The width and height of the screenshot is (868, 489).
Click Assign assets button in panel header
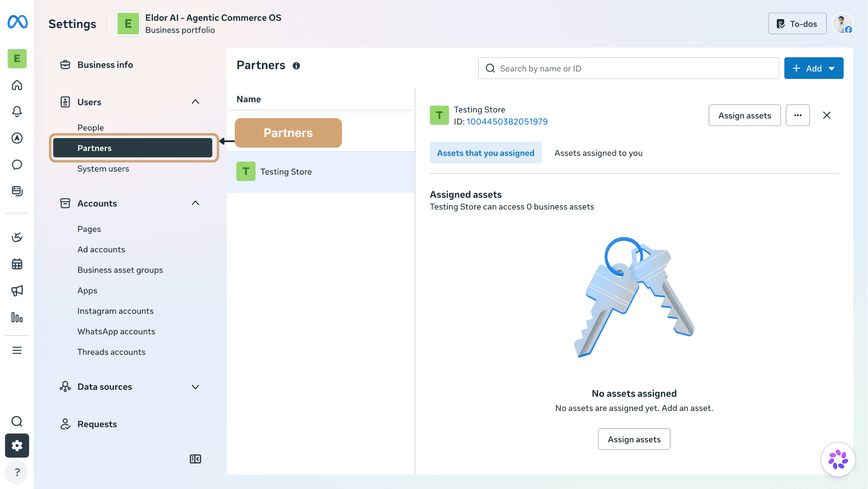point(745,115)
